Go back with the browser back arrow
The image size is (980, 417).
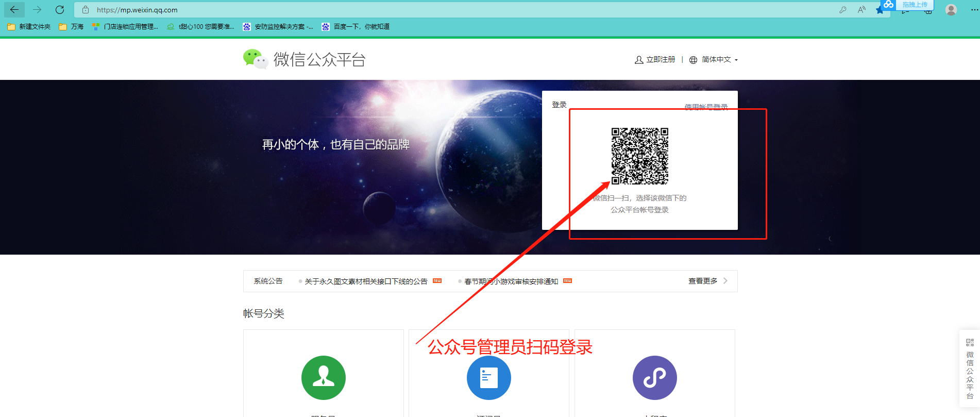point(14,10)
